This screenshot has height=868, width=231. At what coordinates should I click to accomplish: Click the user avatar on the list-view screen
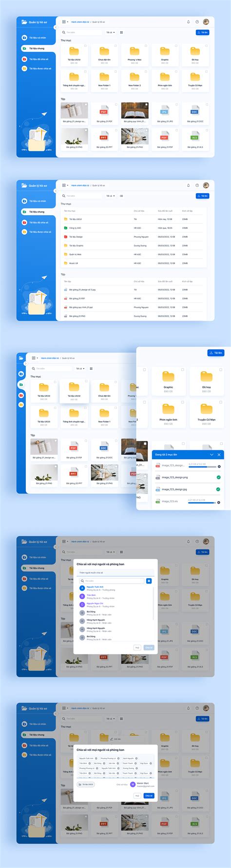tap(206, 185)
